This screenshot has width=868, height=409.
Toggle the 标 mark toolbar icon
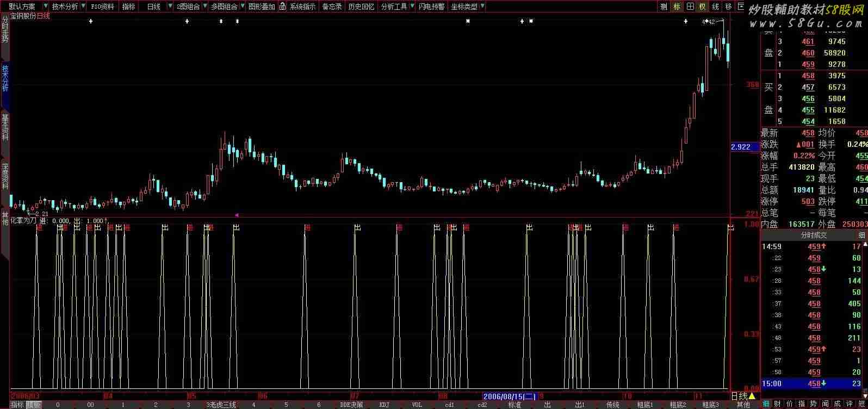click(677, 7)
